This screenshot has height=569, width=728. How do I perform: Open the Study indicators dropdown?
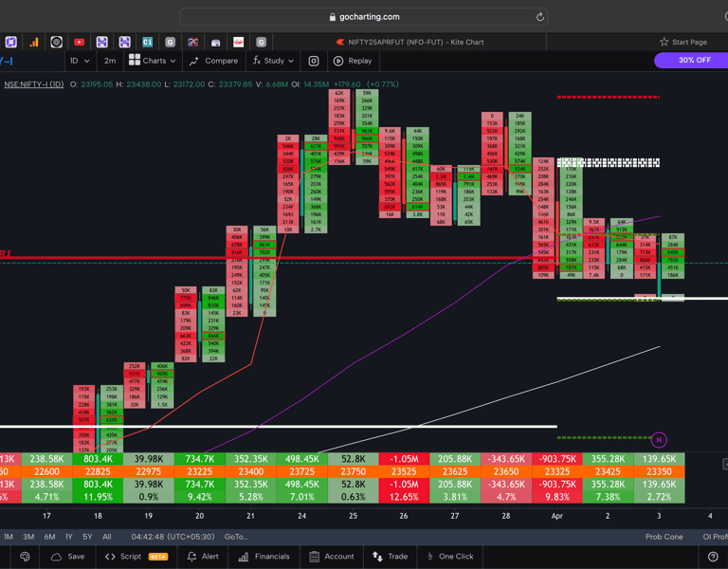pyautogui.click(x=273, y=61)
